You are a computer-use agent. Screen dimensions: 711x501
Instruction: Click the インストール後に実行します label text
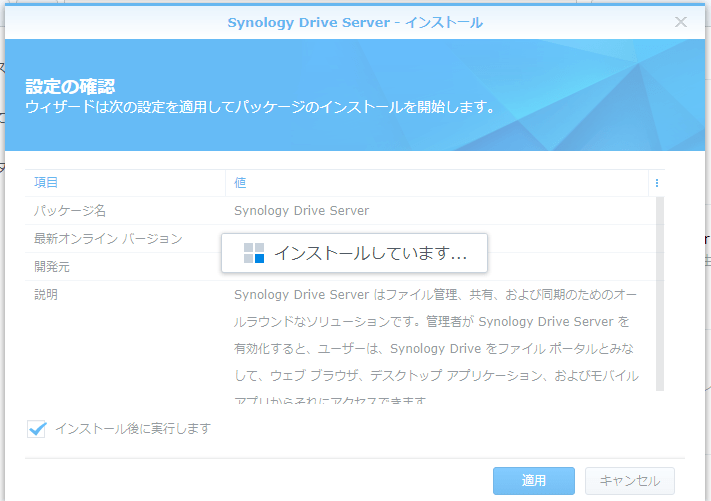pos(133,428)
